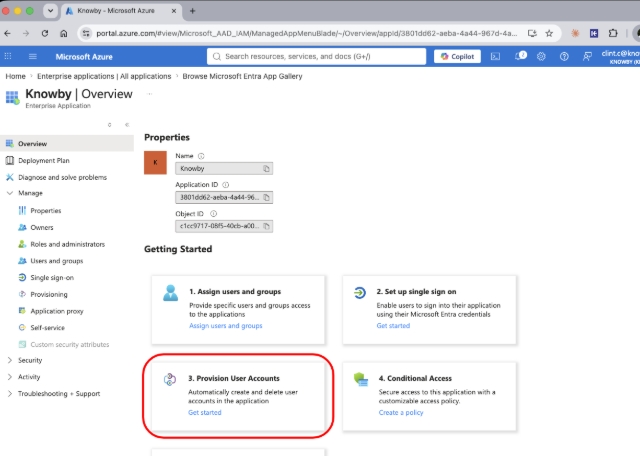Image resolution: width=640 pixels, height=456 pixels.
Task: Click the Microsoft Azure logo text
Action: click(84, 57)
